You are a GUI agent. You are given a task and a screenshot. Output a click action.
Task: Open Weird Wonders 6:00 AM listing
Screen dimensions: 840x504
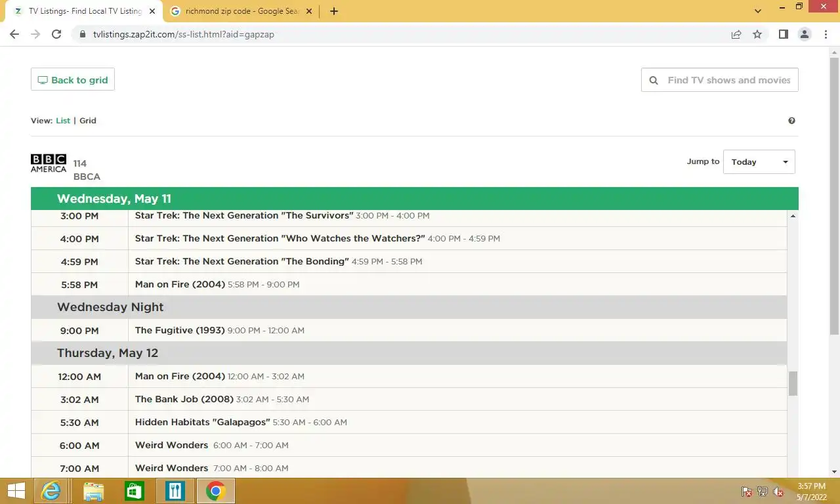pyautogui.click(x=172, y=445)
